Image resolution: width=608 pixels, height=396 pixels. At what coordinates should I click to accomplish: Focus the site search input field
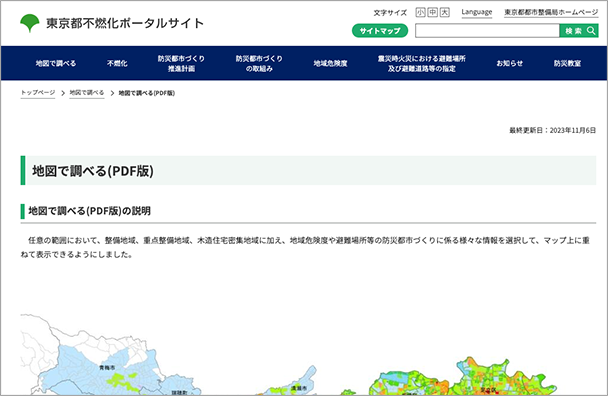pyautogui.click(x=487, y=31)
